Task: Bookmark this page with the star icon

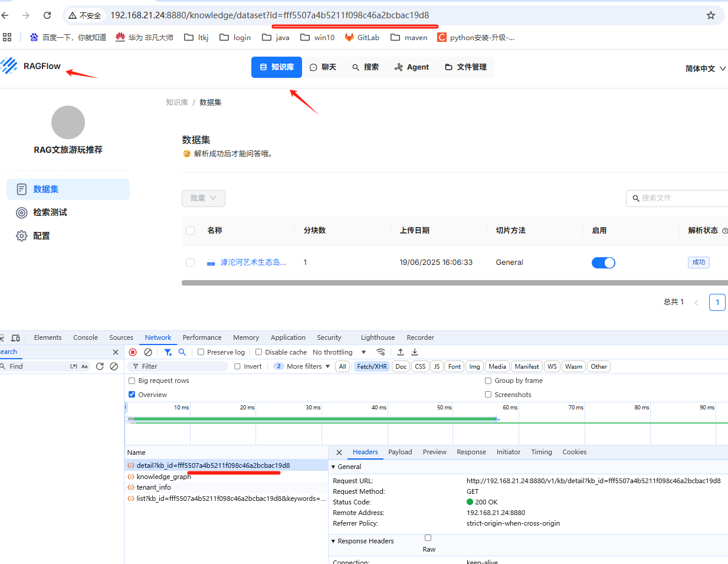Action: coord(711,15)
